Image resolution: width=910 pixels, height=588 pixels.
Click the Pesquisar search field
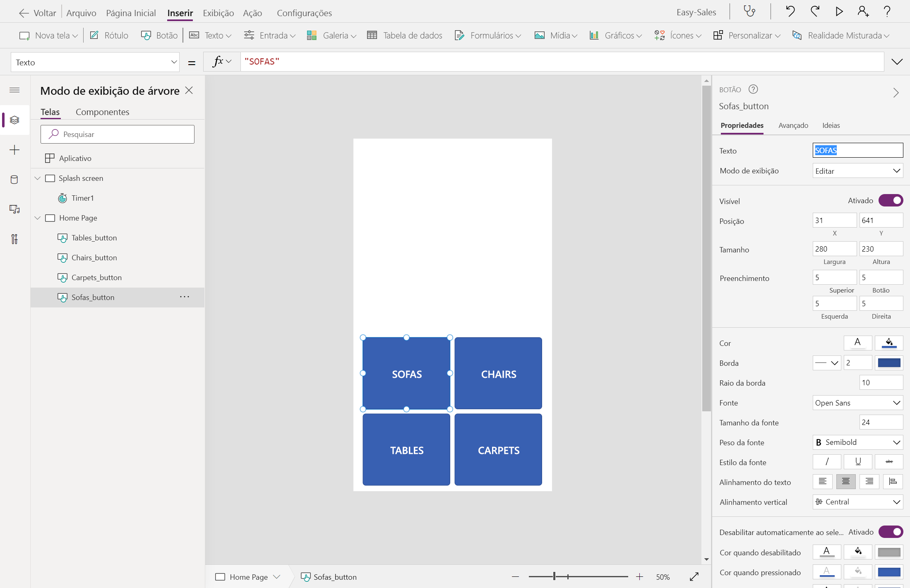[x=118, y=134]
